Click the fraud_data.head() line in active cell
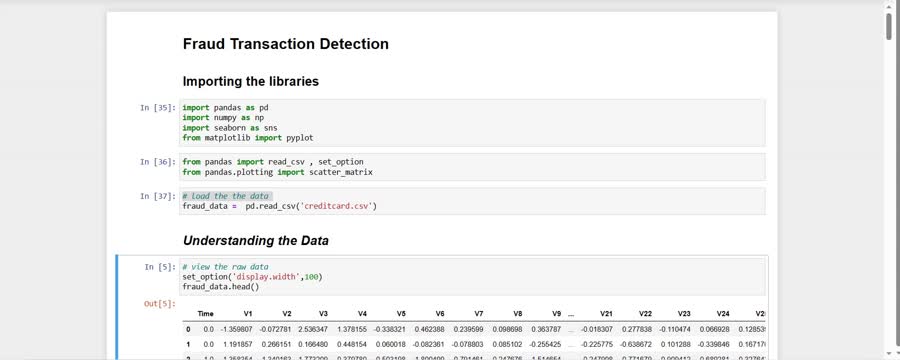 point(221,287)
